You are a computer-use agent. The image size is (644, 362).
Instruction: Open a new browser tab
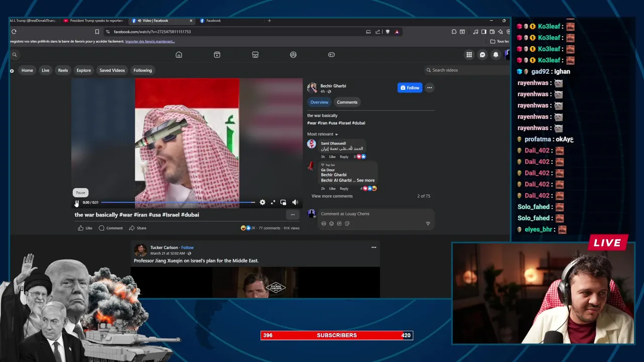point(269,21)
